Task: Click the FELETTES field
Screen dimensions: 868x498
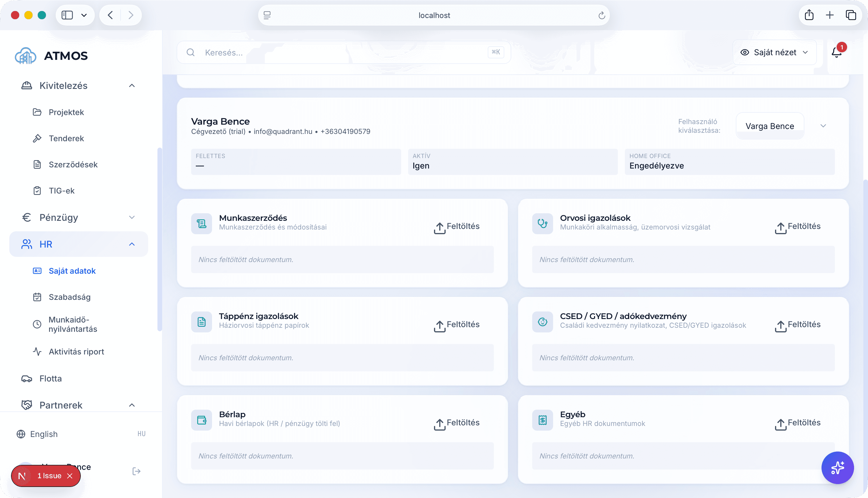Action: (x=296, y=162)
